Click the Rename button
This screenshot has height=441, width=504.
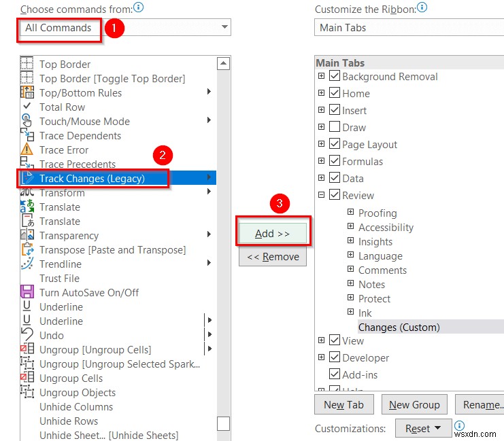click(480, 404)
